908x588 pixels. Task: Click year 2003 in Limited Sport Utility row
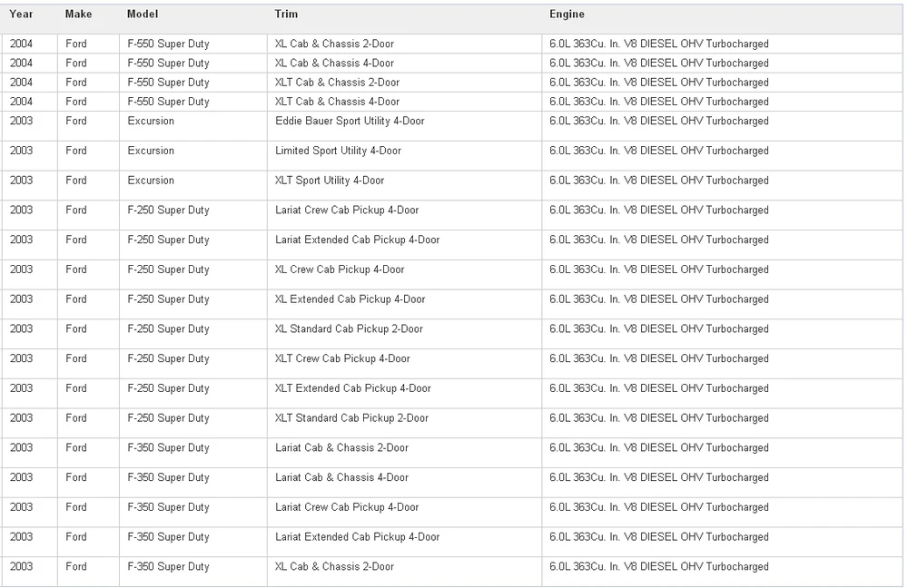21,151
